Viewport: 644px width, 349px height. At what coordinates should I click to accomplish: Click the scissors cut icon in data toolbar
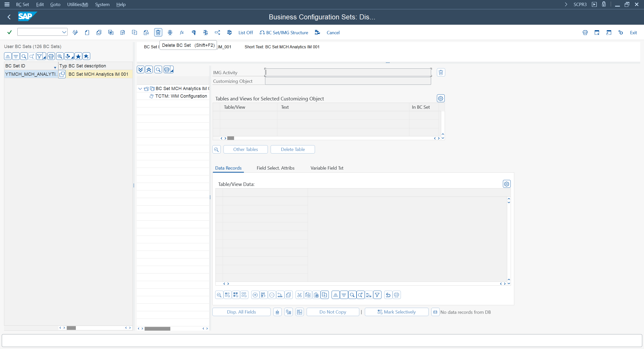299,295
